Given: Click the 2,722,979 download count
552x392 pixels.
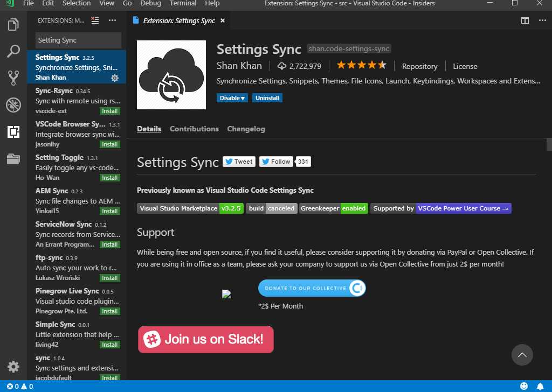Looking at the screenshot, I should (299, 66).
